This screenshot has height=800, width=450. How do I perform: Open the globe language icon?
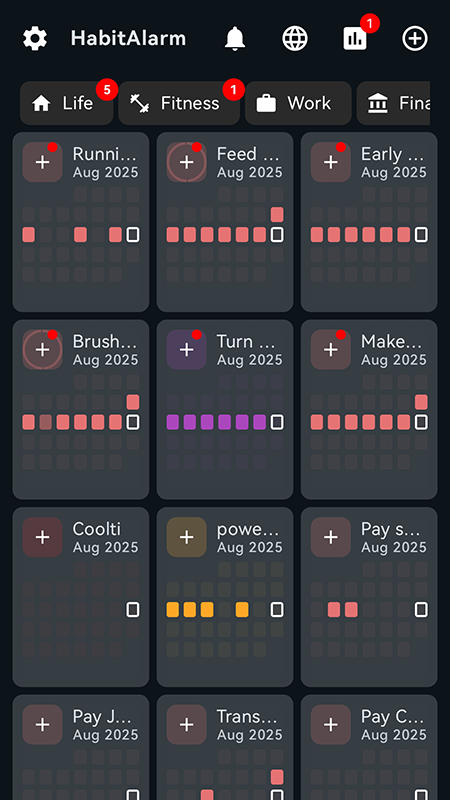(x=295, y=38)
